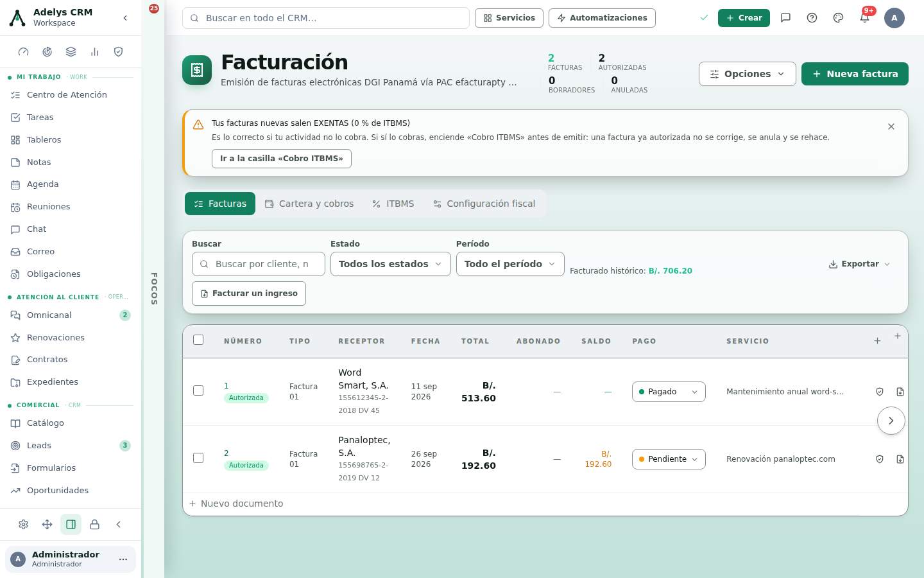This screenshot has height=578, width=924.
Task: Open the Todo el período dropdown
Action: tap(510, 264)
